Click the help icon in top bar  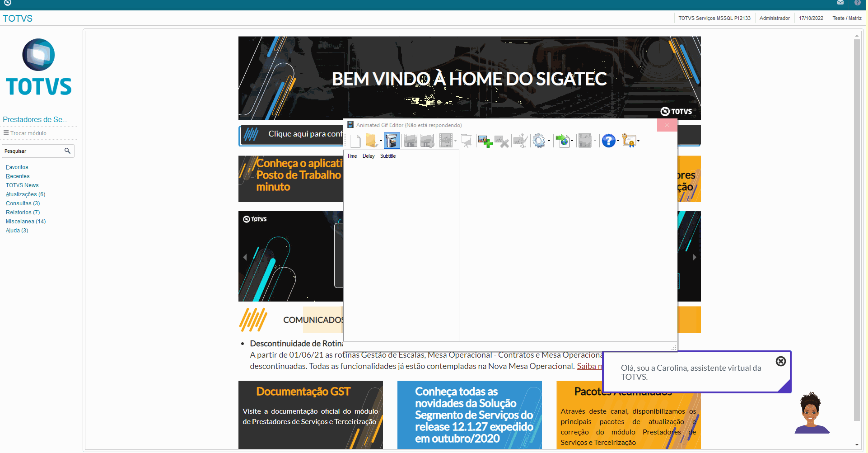tap(858, 3)
